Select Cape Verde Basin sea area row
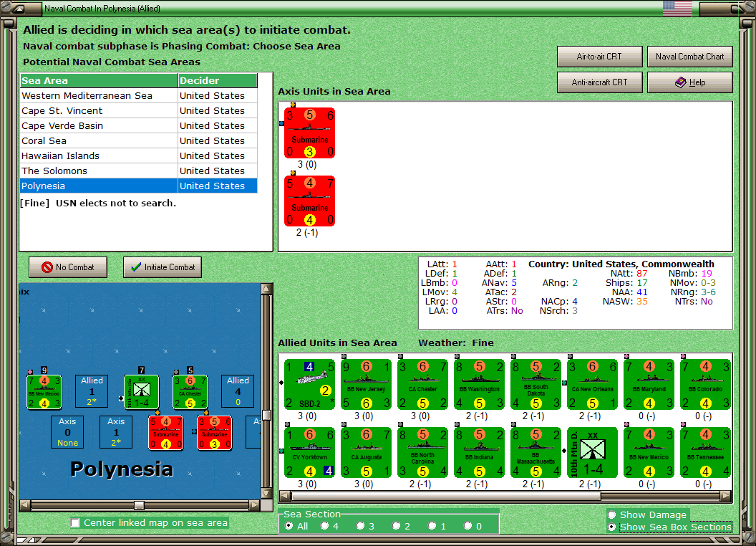The image size is (756, 546). pyautogui.click(x=139, y=125)
